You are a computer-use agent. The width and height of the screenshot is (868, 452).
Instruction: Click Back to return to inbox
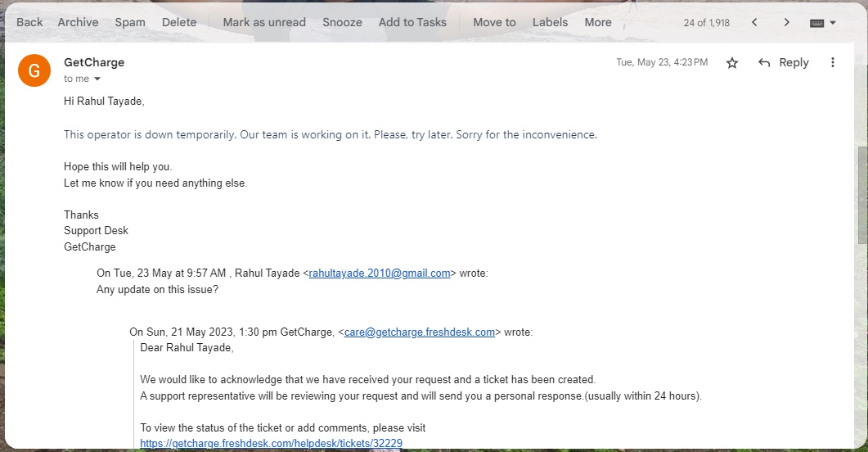[x=29, y=22]
